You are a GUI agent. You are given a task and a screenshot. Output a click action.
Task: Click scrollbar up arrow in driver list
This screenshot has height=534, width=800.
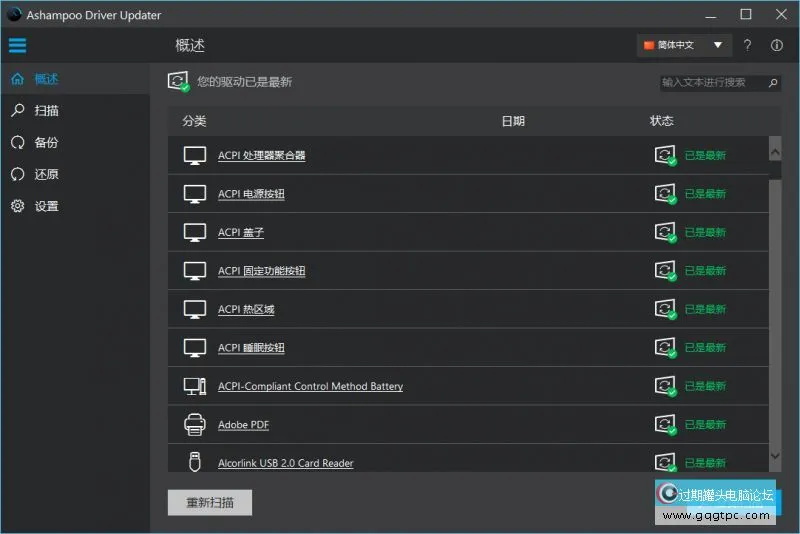[x=775, y=149]
